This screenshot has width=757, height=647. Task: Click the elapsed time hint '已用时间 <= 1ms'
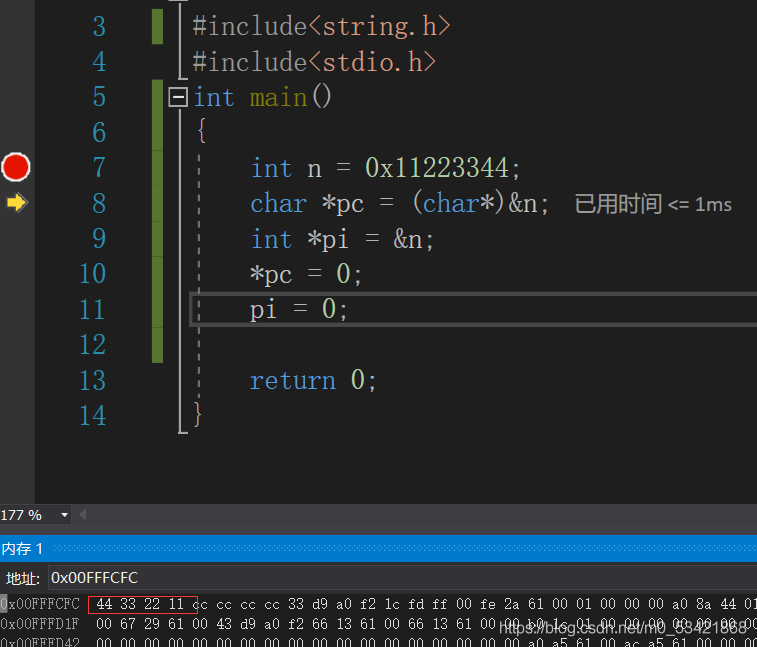(x=653, y=204)
